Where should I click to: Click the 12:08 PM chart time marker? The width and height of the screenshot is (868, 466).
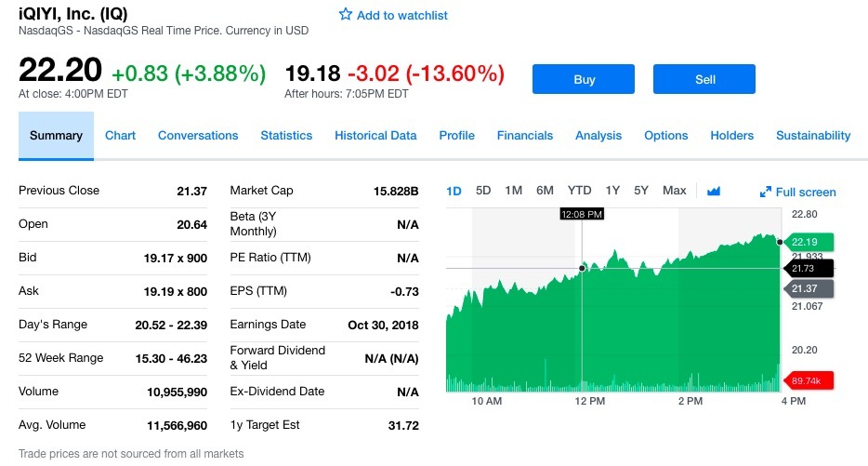point(581,215)
